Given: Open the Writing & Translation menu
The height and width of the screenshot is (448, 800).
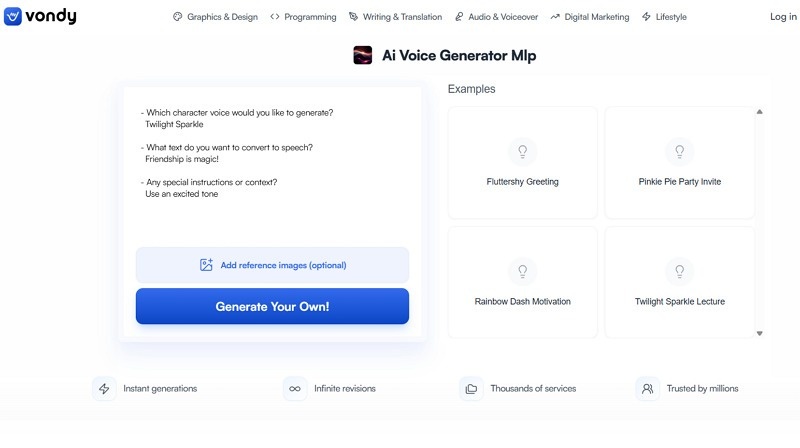Looking at the screenshot, I should pos(395,17).
